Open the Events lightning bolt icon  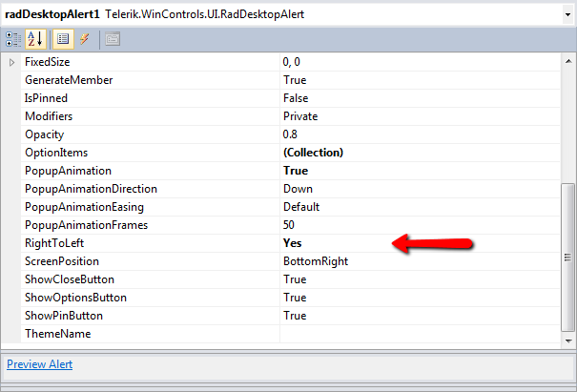(85, 39)
